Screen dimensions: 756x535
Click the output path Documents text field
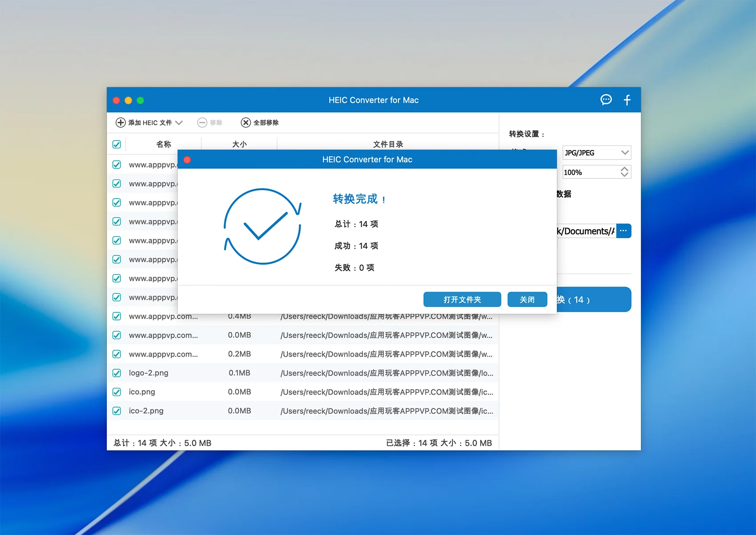pyautogui.click(x=586, y=231)
